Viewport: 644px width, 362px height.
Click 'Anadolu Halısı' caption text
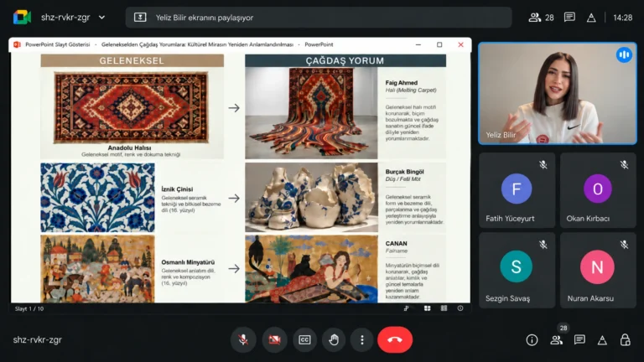coord(129,147)
